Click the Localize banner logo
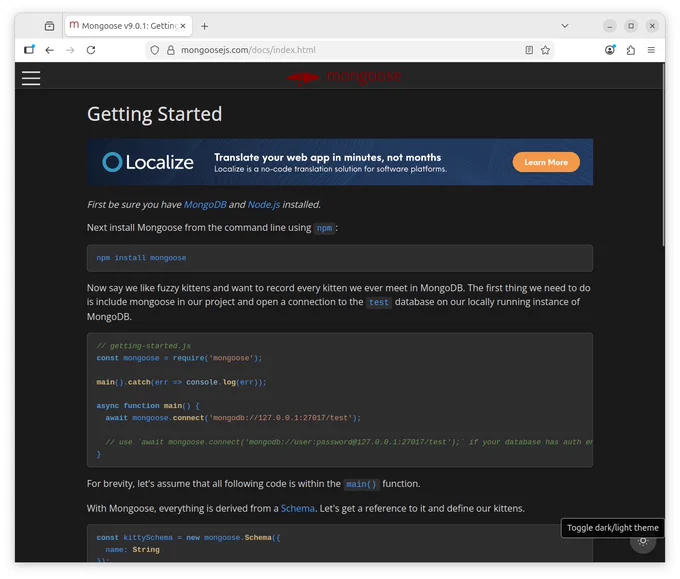Image resolution: width=680 pixels, height=579 pixels. [x=148, y=162]
